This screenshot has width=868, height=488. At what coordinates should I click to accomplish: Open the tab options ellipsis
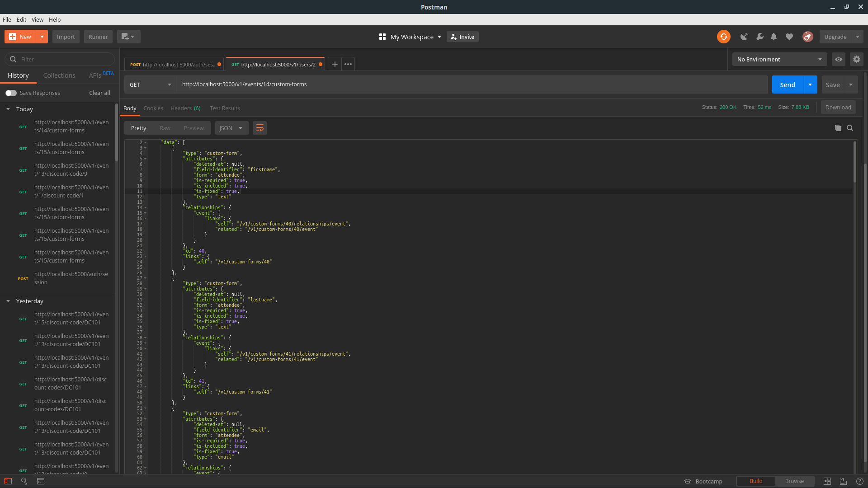(348, 64)
